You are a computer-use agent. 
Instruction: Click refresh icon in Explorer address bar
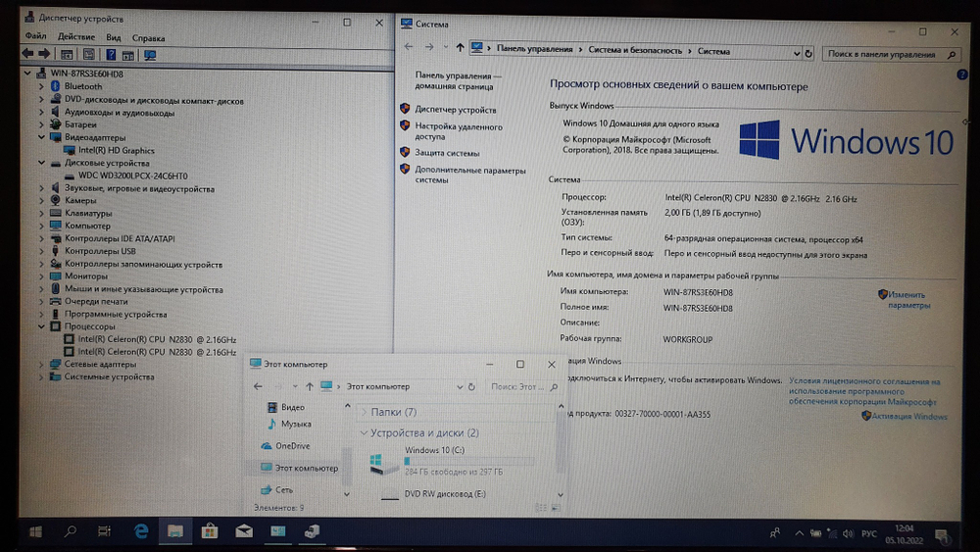tap(472, 387)
